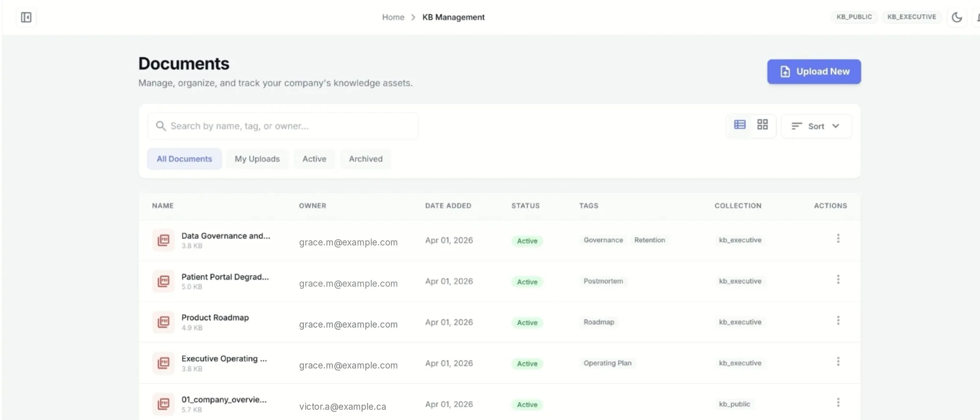This screenshot has height=420, width=980.
Task: Click PDF icon of Executive Operating document
Action: tap(163, 363)
